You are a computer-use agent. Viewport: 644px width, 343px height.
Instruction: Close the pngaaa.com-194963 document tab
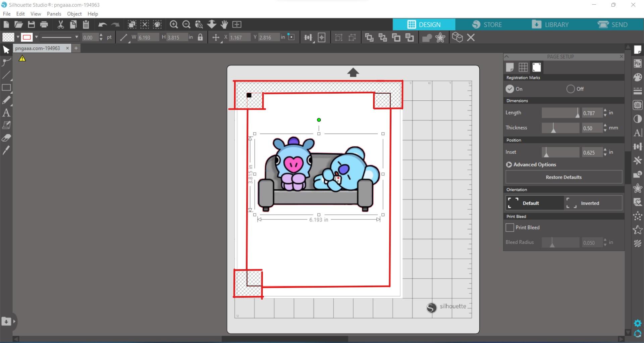(67, 48)
